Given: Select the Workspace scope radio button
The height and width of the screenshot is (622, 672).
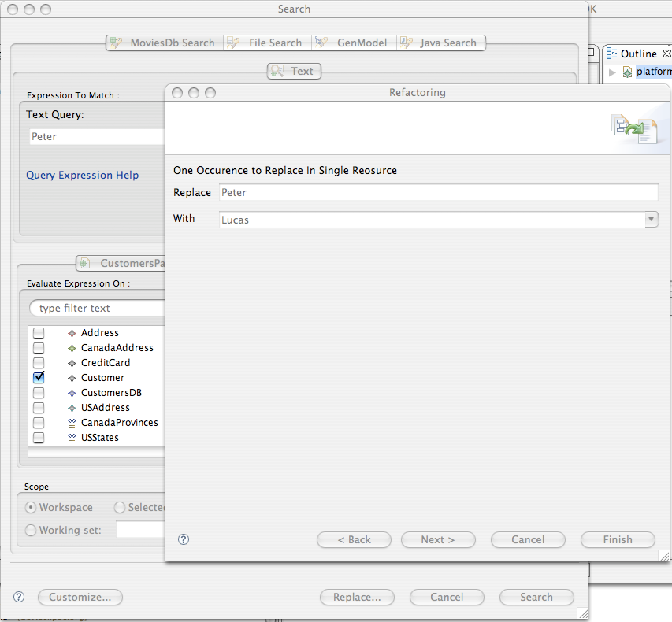Looking at the screenshot, I should pyautogui.click(x=29, y=507).
